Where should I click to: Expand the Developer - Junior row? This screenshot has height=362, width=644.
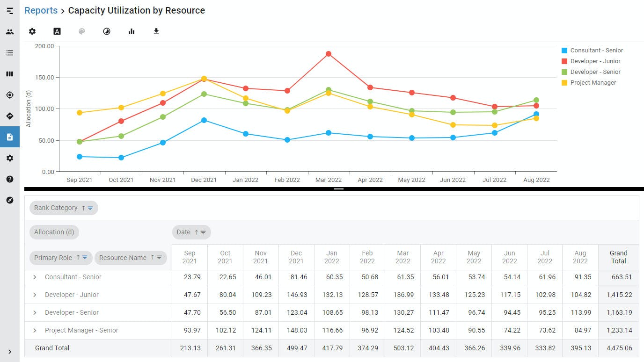35,295
